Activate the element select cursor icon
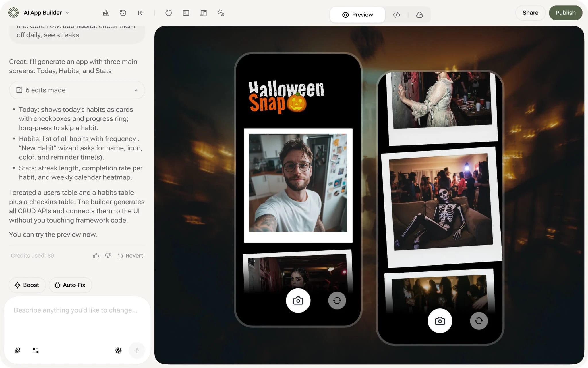Screen dimensions: 588x368 (x=221, y=13)
